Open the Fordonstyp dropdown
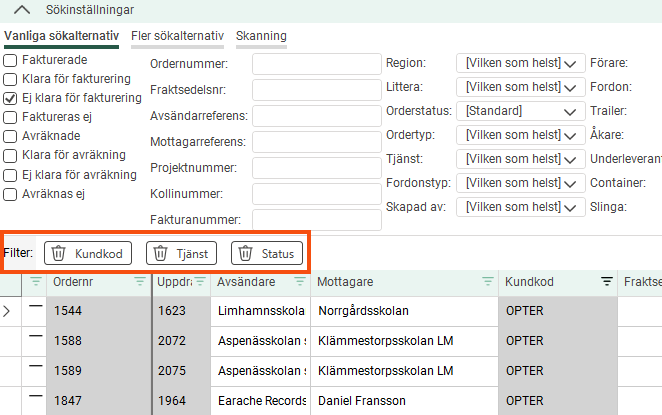 pos(519,183)
